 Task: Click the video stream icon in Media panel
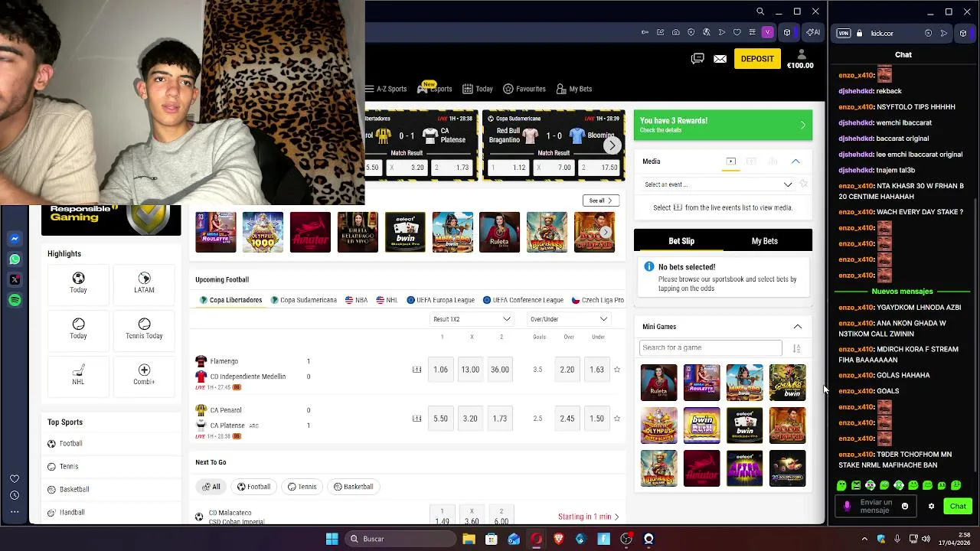click(730, 161)
